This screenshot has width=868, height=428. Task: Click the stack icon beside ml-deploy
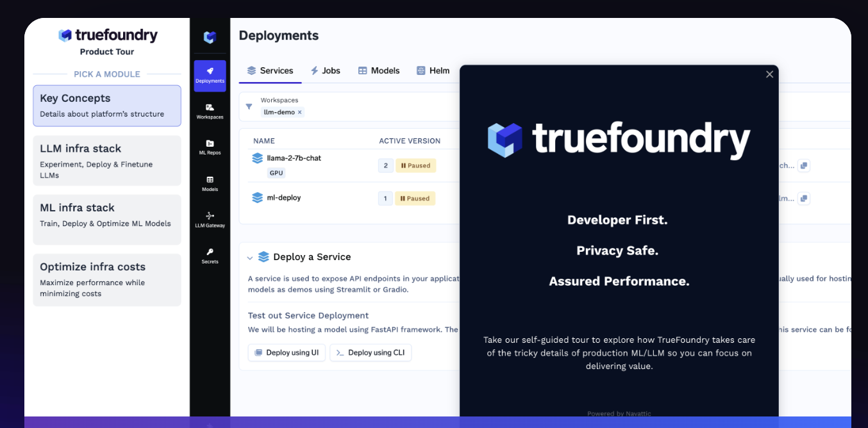tap(258, 198)
